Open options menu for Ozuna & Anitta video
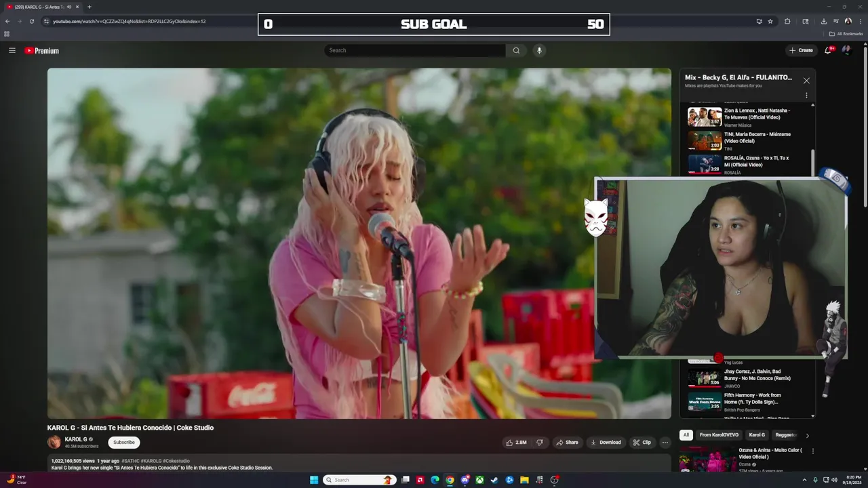The width and height of the screenshot is (868, 488). (x=812, y=451)
